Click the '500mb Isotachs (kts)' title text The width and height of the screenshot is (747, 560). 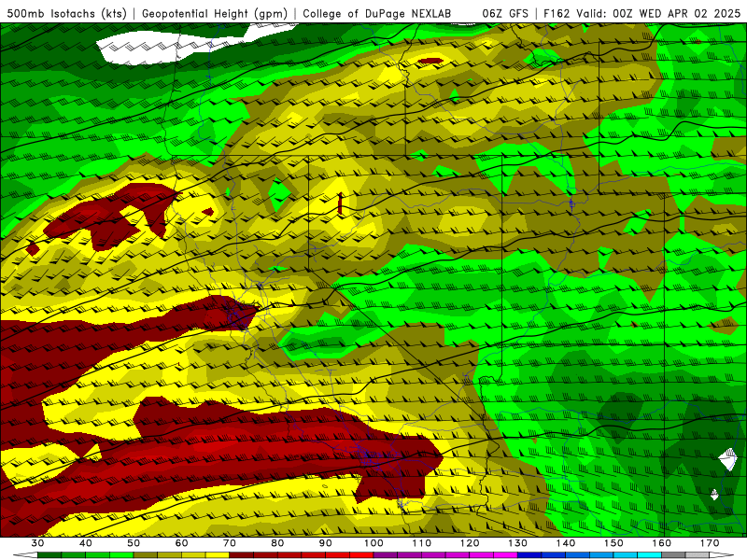[66, 14]
